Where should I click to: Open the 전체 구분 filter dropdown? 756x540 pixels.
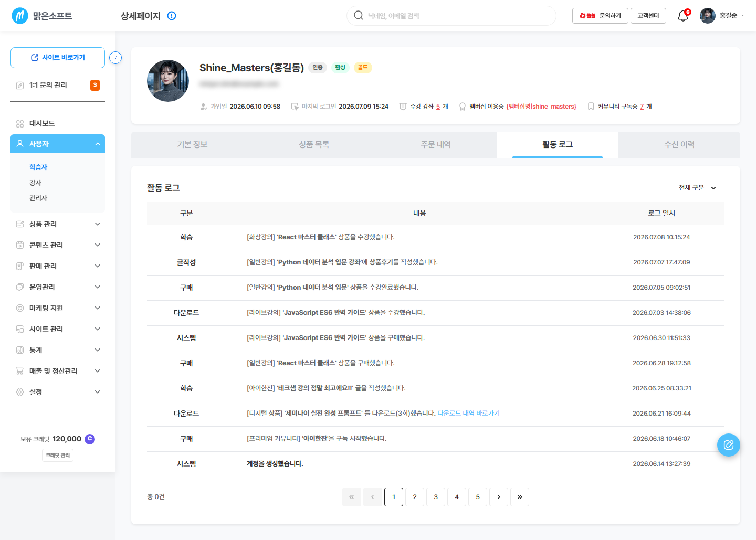point(697,188)
